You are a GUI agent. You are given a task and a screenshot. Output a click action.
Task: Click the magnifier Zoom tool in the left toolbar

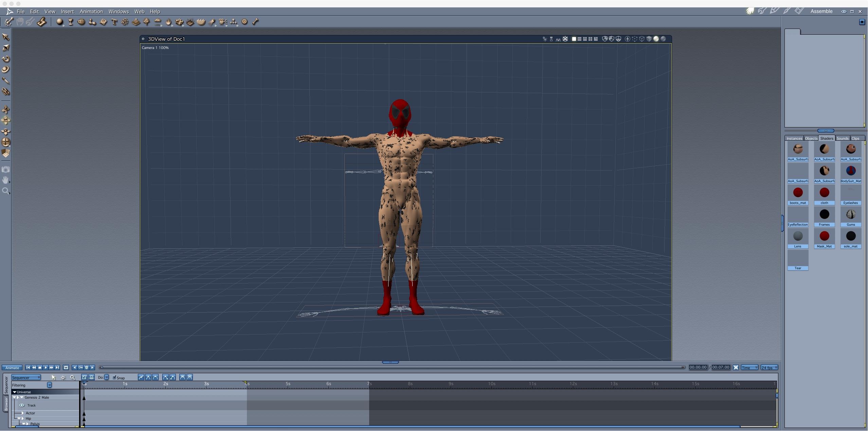click(5, 191)
